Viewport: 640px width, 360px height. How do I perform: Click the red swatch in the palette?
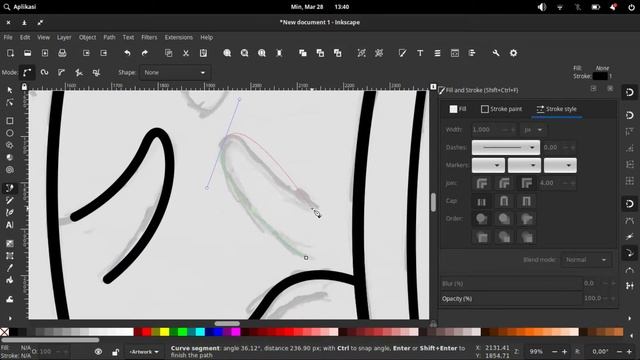(147, 332)
